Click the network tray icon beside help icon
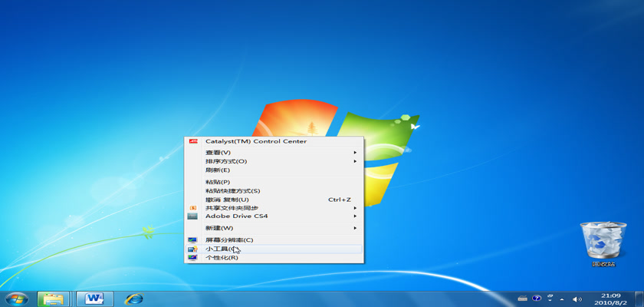Image resolution: width=644 pixels, height=307 pixels. (x=550, y=299)
